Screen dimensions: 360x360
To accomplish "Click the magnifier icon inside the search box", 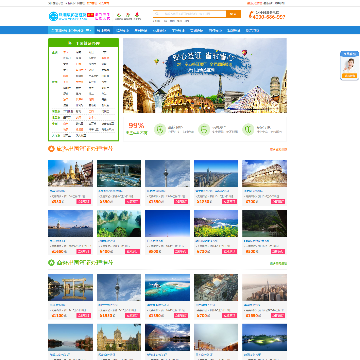I will coord(156,14).
